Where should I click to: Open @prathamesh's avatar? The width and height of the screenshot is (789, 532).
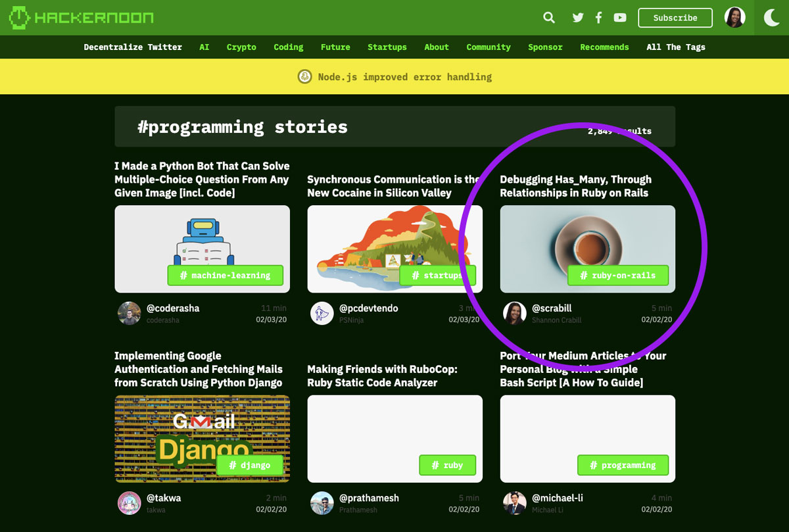click(322, 503)
